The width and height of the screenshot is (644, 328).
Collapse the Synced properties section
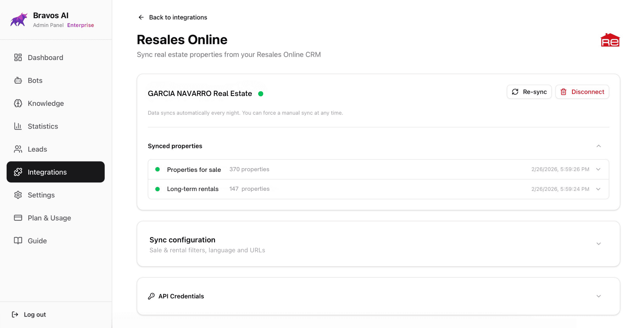pyautogui.click(x=598, y=146)
